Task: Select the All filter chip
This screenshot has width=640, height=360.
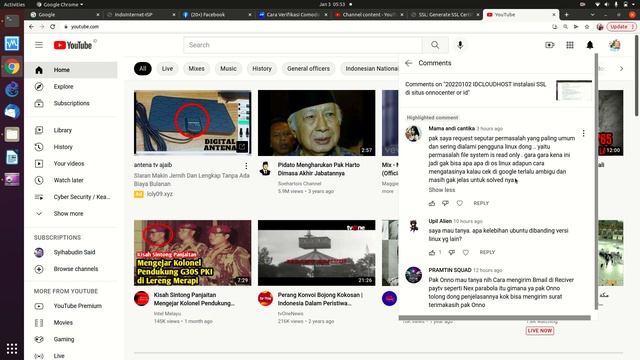Action: click(142, 69)
